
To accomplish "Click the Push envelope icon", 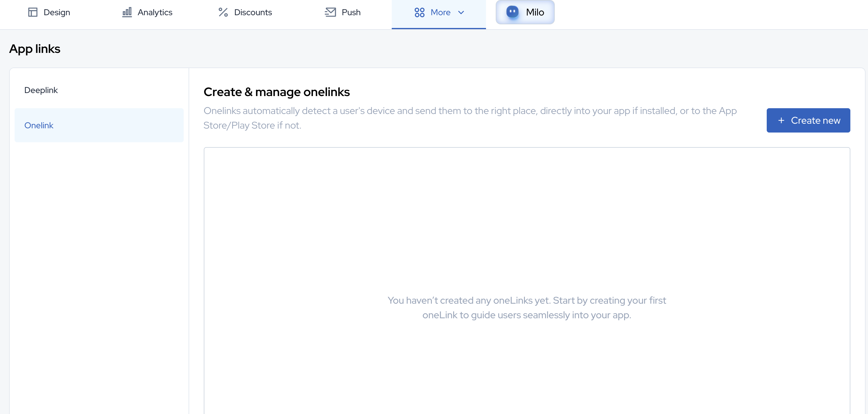I will (330, 12).
